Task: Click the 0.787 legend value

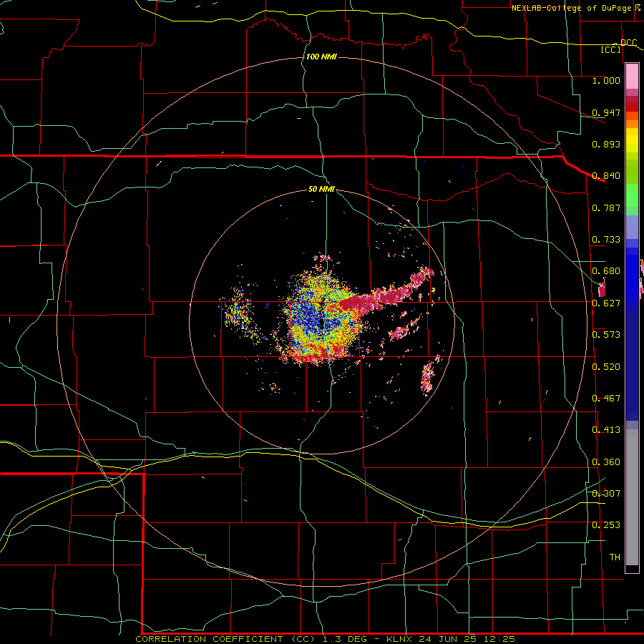Action: click(x=606, y=208)
